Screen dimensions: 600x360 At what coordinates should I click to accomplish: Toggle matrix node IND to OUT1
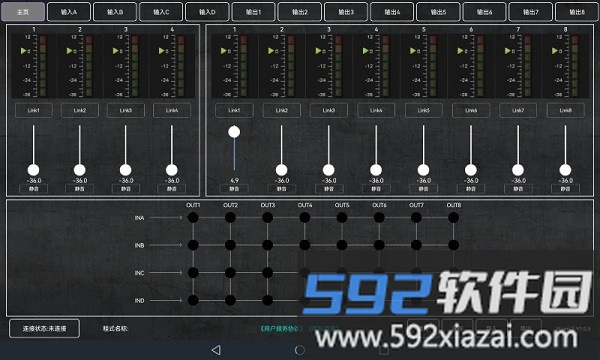tap(193, 300)
